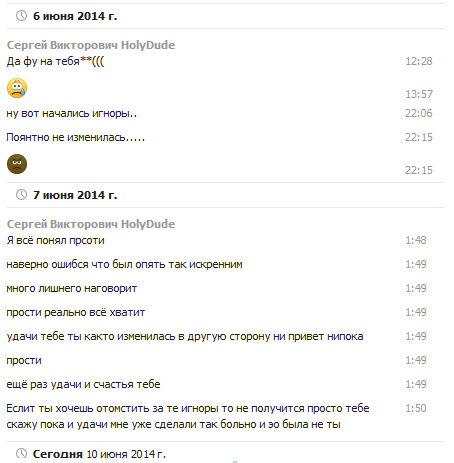
Task: Click message 'Да фу на тебя**((('
Action: [x=55, y=61]
